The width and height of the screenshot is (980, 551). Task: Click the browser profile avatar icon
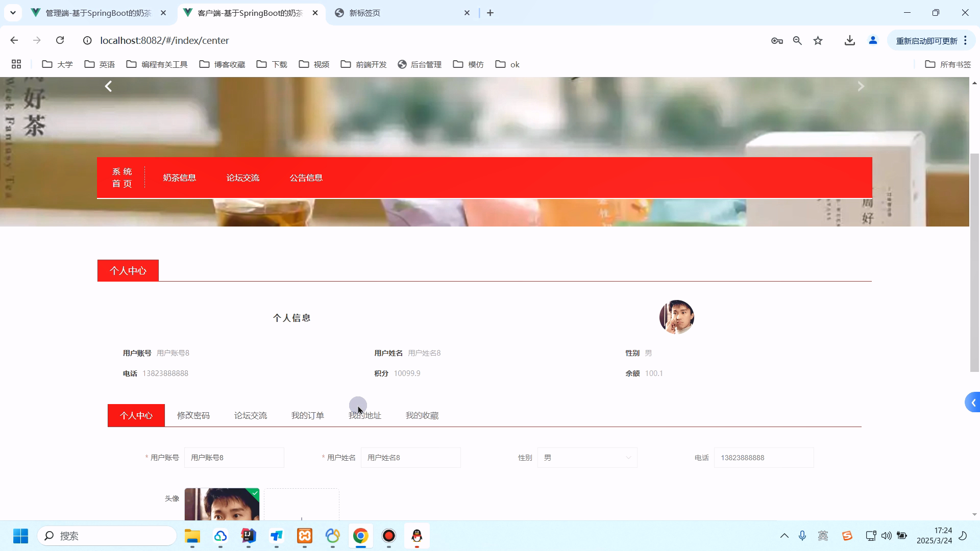tap(872, 40)
